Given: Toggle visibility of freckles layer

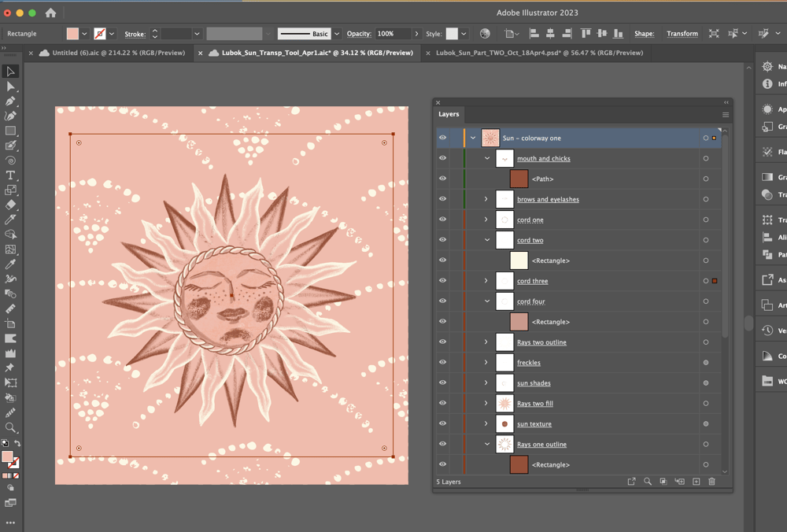Looking at the screenshot, I should click(442, 362).
